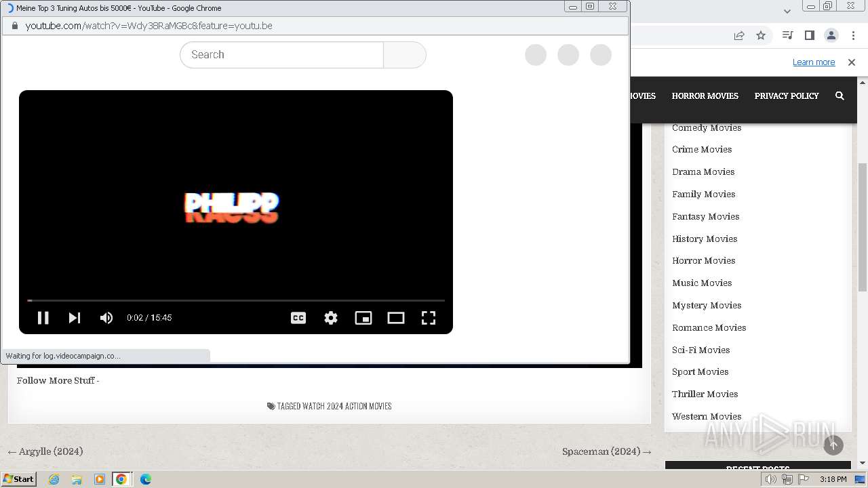The height and width of the screenshot is (488, 868).
Task: Open media control icon in Chrome toolbar
Action: [x=787, y=35]
